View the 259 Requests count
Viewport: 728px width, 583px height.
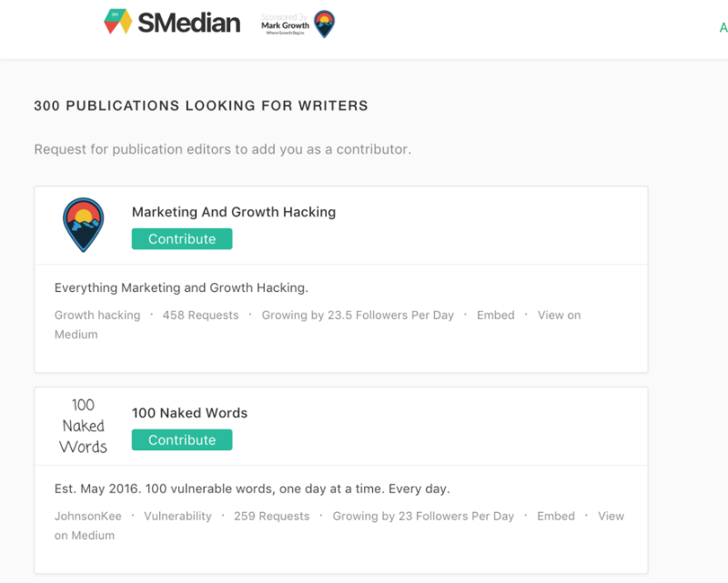point(271,517)
